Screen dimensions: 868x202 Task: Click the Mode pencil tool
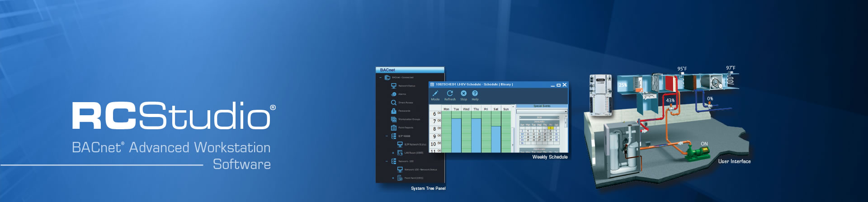[x=435, y=95]
